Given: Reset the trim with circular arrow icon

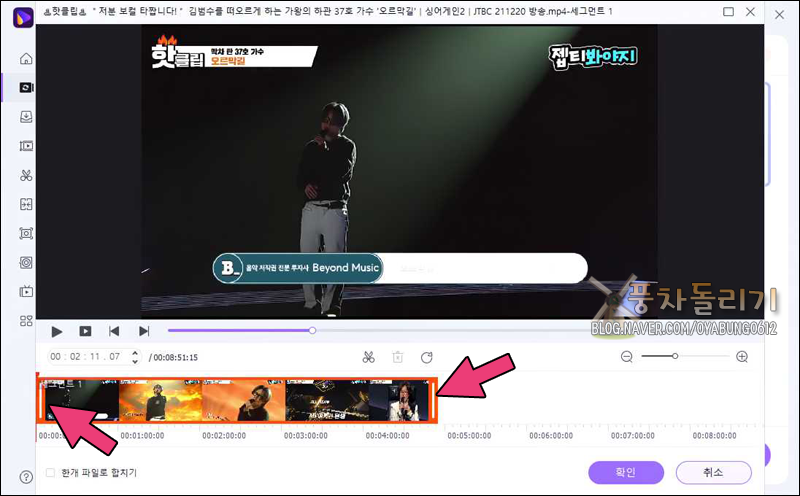Looking at the screenshot, I should (427, 357).
